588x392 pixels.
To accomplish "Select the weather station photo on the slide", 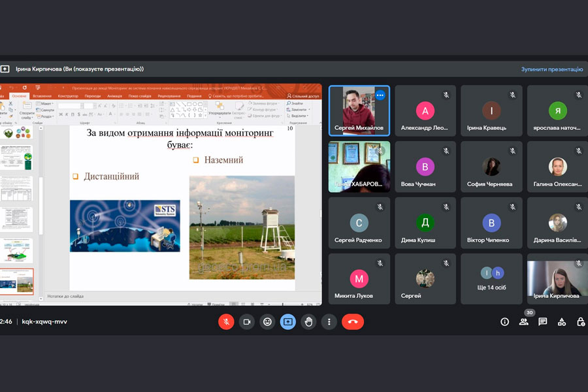I will [242, 227].
